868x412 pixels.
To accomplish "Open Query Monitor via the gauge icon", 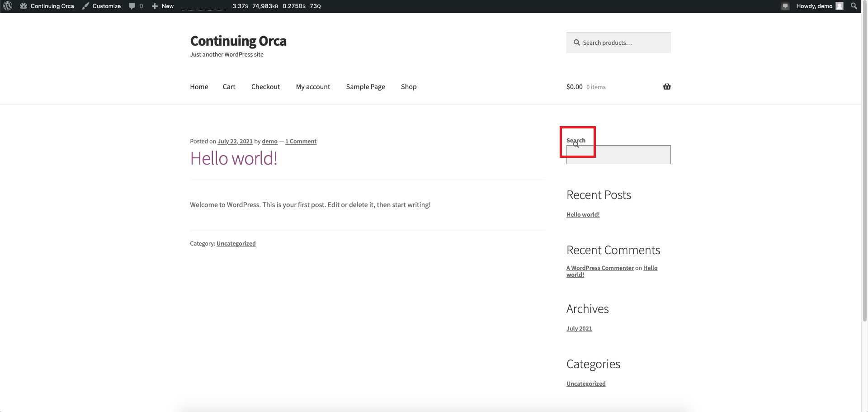I will 24,6.
